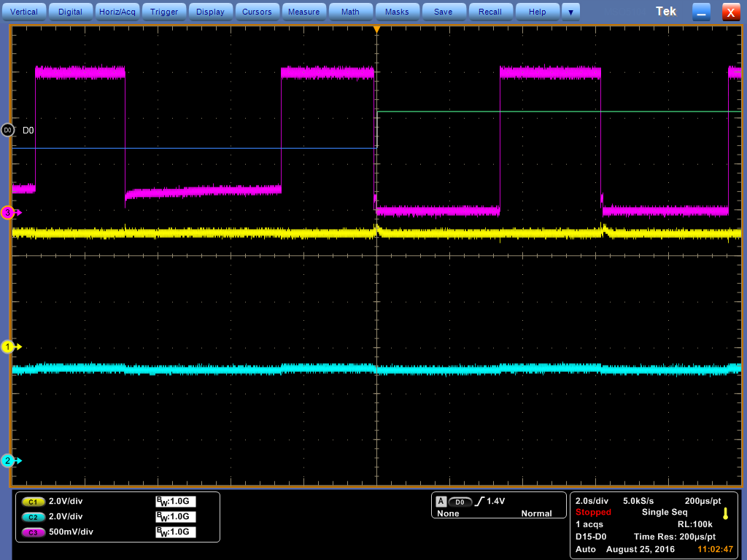
Task: Click the orange trigger position marker
Action: click(x=376, y=30)
